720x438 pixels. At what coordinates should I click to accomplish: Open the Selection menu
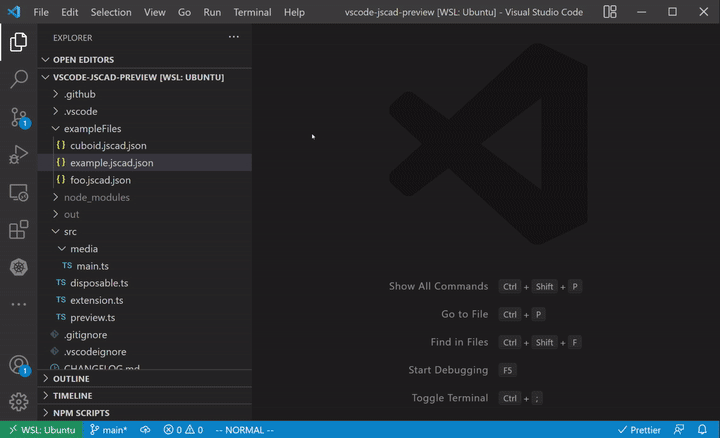pos(111,12)
